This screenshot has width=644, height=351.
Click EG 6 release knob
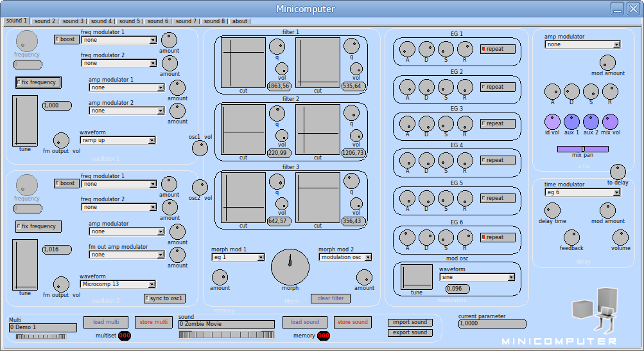465,238
